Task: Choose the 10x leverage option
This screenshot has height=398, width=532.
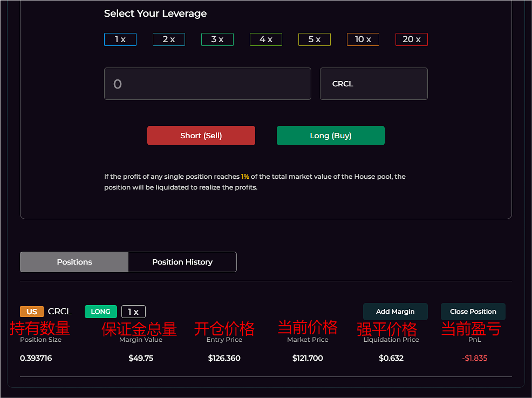Action: (x=363, y=39)
